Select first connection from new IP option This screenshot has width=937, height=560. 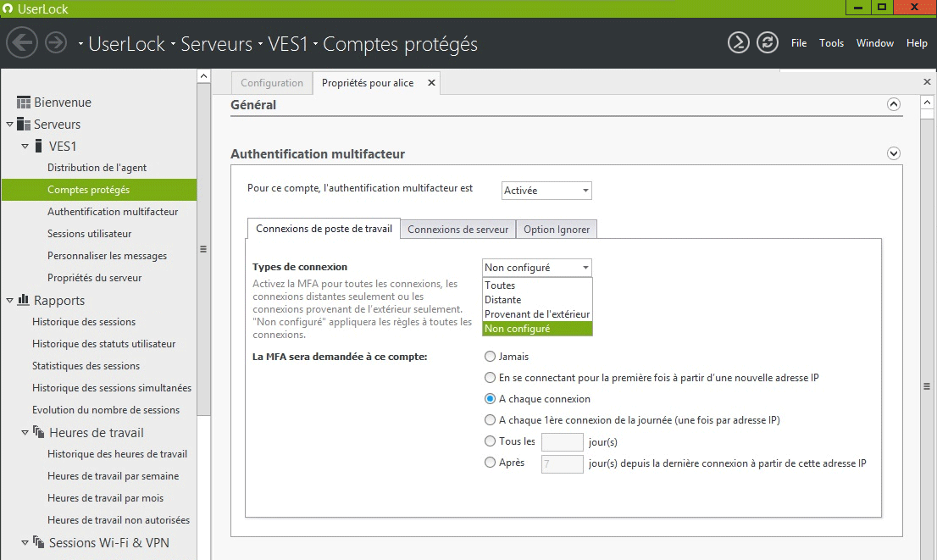490,377
